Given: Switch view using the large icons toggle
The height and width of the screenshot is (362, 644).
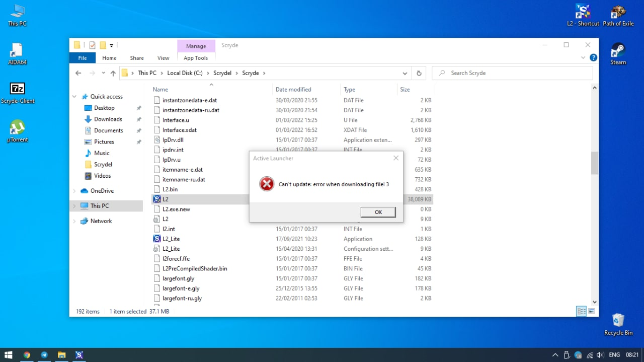Looking at the screenshot, I should click(x=592, y=311).
